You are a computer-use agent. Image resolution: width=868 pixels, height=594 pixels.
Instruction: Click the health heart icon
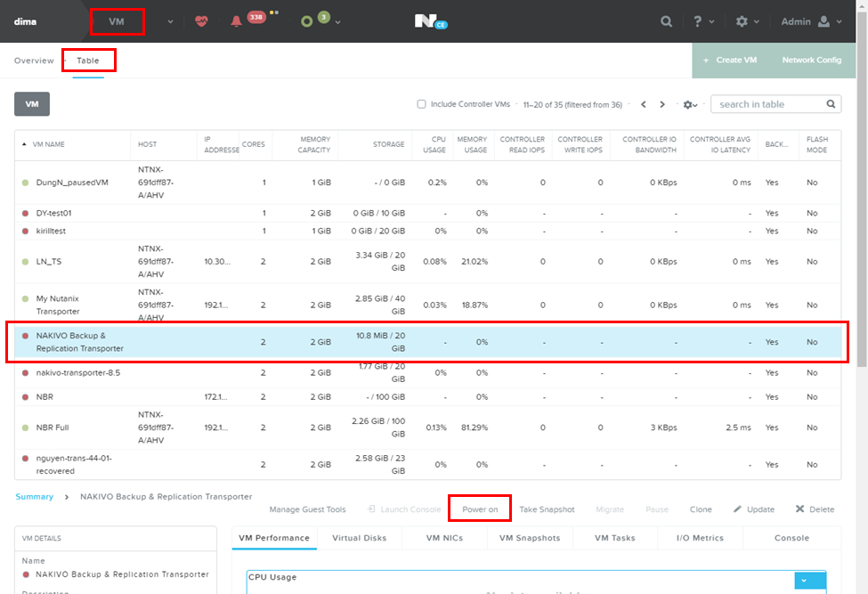click(203, 21)
